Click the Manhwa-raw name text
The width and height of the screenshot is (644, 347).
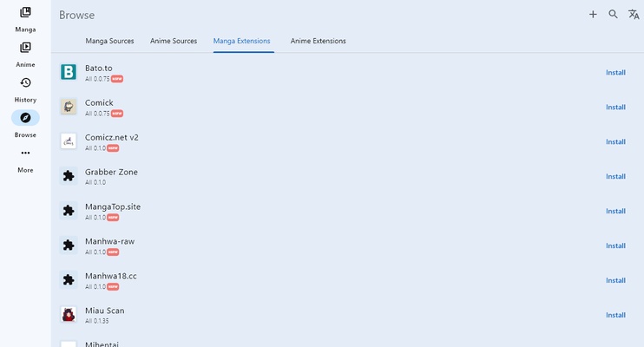(109, 241)
